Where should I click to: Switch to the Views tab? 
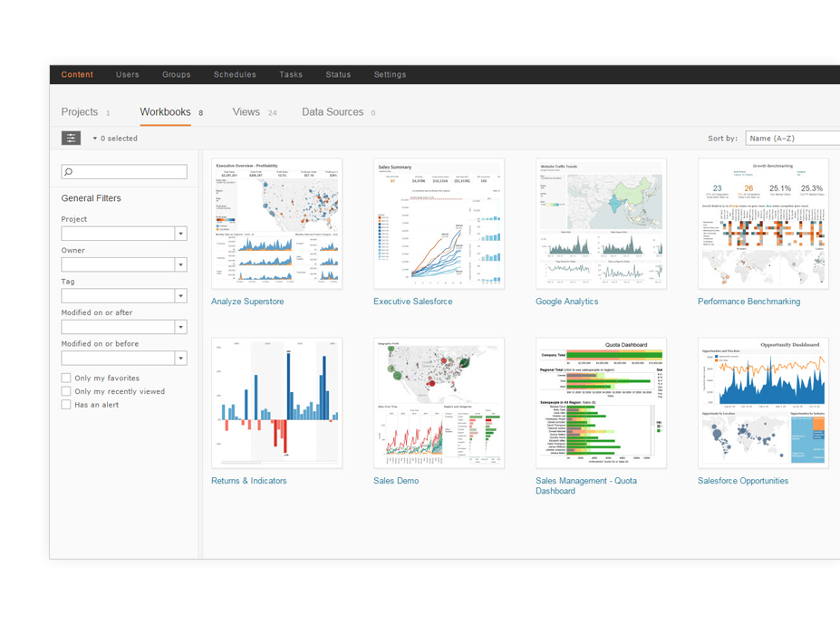tap(246, 112)
